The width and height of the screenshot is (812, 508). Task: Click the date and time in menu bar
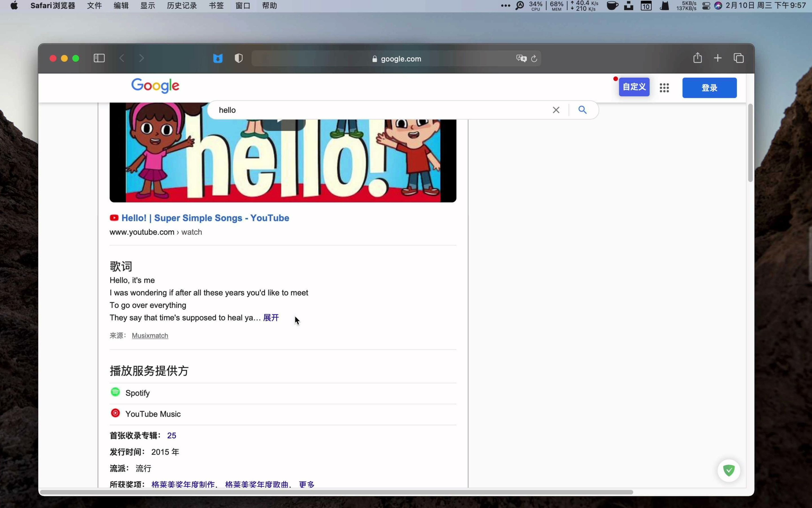pos(766,6)
